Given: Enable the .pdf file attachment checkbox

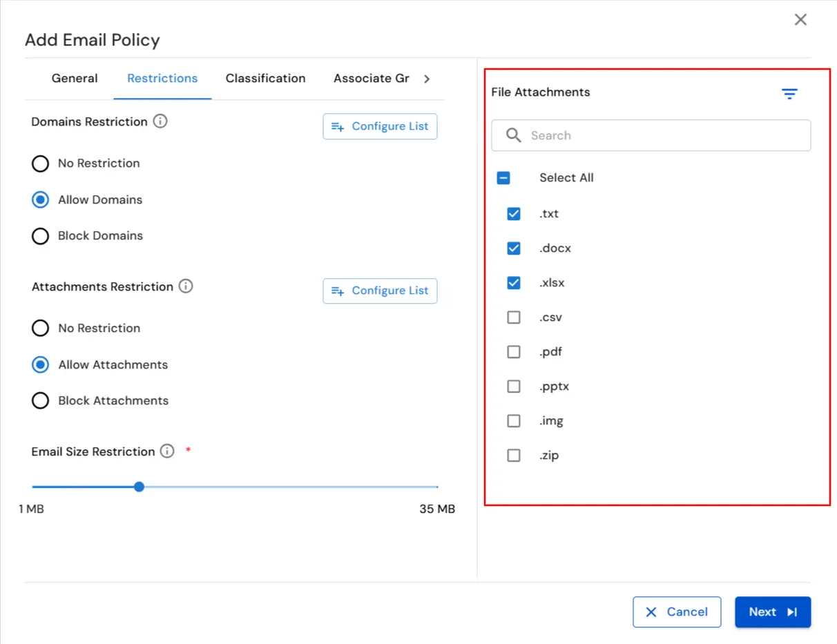Looking at the screenshot, I should coord(514,351).
